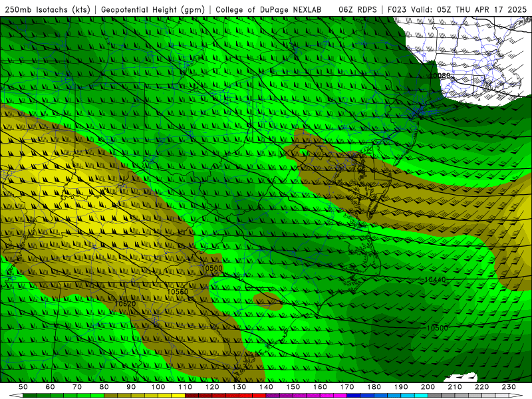Pick the bright magenta swatch just before 170
Image resolution: width=532 pixels, height=399 pixels.
tap(340, 396)
